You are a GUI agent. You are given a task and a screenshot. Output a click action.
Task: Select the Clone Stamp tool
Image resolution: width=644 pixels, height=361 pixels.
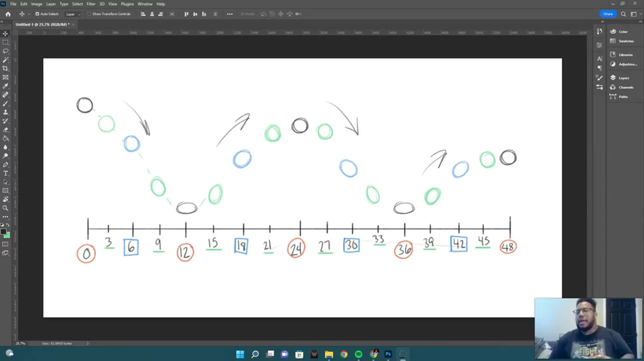[5, 112]
